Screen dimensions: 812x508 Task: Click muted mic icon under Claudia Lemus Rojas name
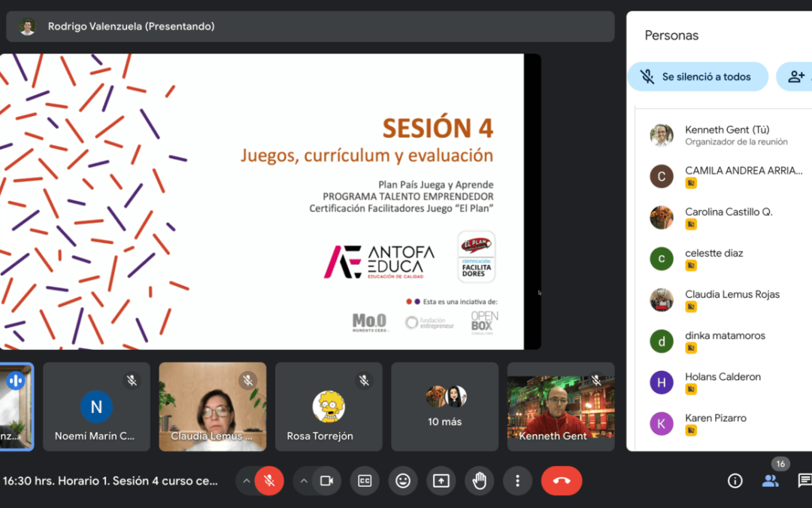coord(691,307)
